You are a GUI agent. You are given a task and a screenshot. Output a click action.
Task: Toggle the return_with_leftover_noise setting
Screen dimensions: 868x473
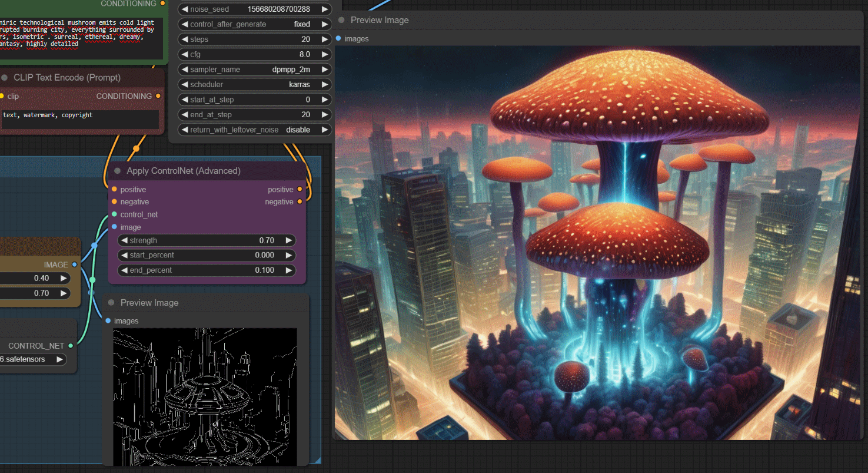click(254, 130)
